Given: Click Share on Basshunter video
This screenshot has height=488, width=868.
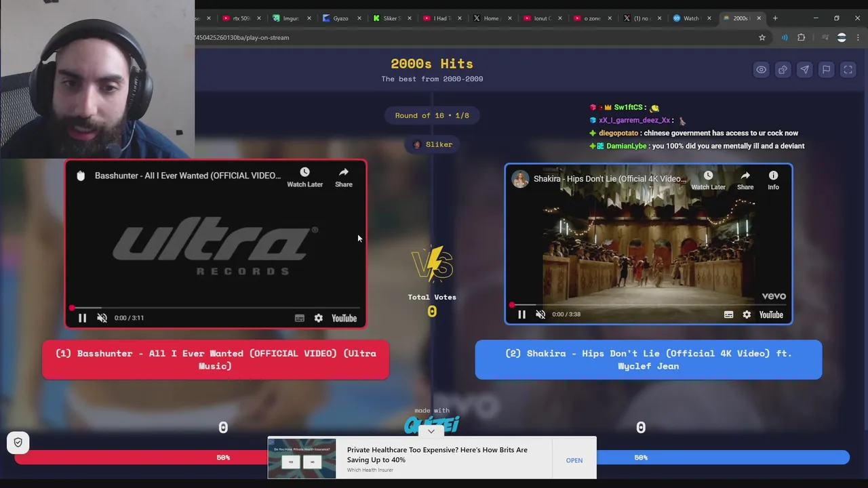Looking at the screenshot, I should coord(344,178).
